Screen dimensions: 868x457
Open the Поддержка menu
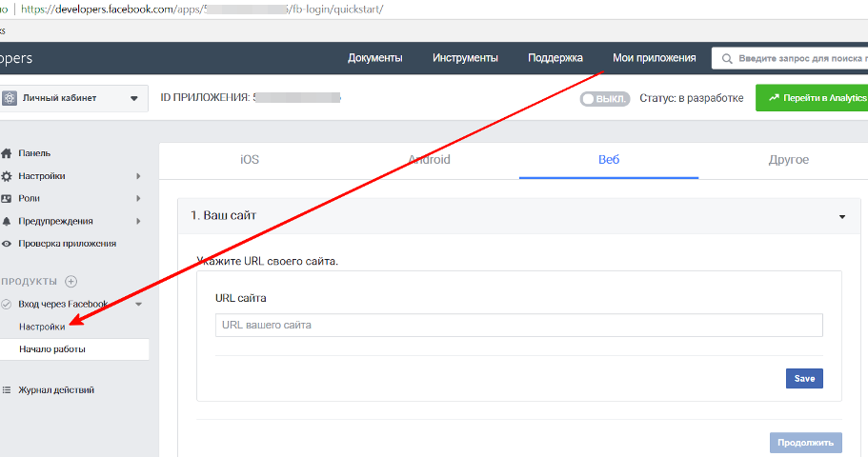click(555, 58)
